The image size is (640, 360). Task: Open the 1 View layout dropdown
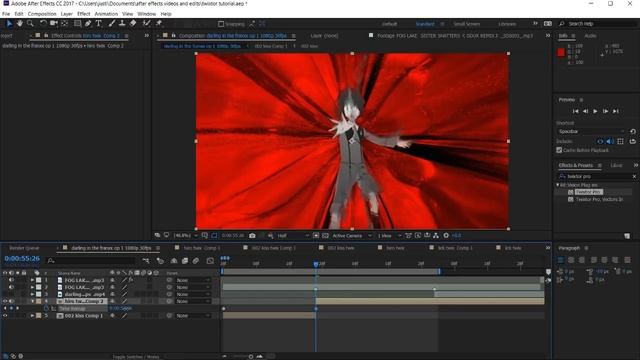click(x=389, y=236)
